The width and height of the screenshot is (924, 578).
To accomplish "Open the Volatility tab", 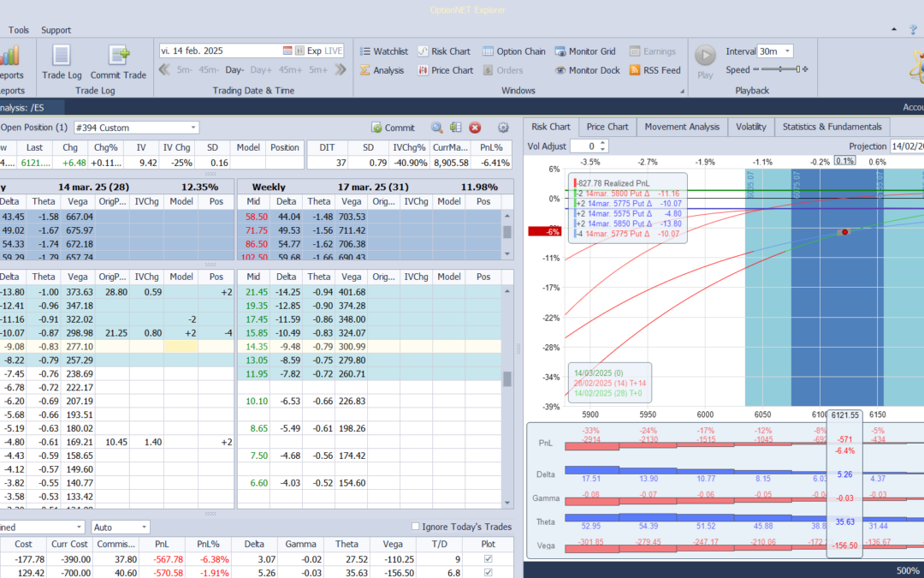I will (750, 127).
